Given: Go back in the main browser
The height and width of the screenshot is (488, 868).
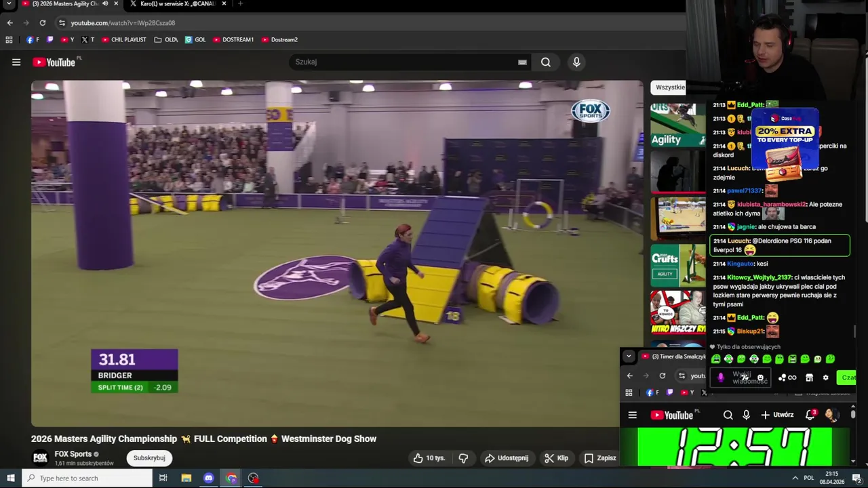Looking at the screenshot, I should click(9, 22).
